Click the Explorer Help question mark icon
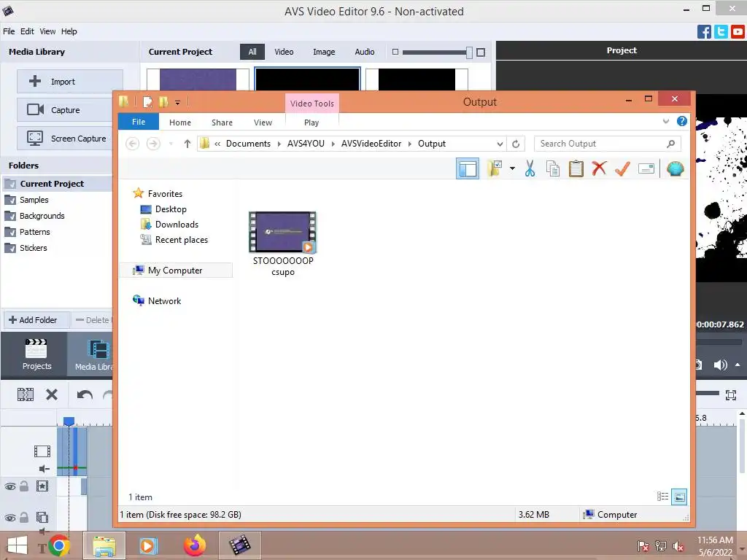 coord(682,122)
